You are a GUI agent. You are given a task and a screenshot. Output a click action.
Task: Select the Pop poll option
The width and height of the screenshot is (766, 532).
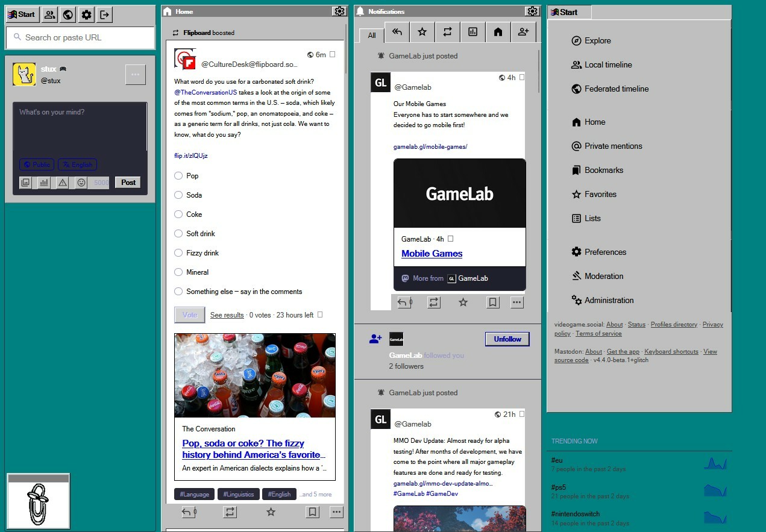point(178,176)
